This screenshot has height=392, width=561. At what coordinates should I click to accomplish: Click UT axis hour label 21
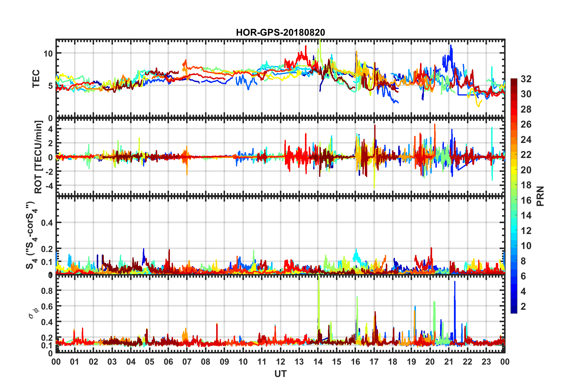[449, 362]
